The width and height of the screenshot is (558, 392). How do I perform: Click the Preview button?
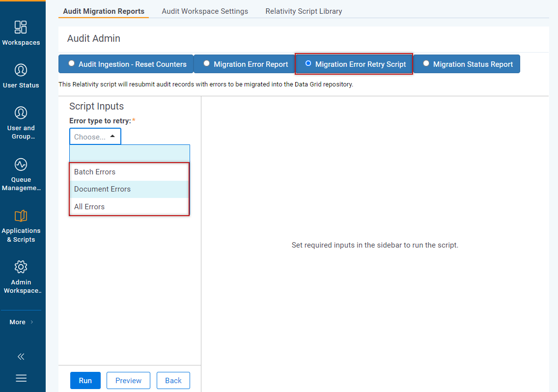click(x=128, y=381)
